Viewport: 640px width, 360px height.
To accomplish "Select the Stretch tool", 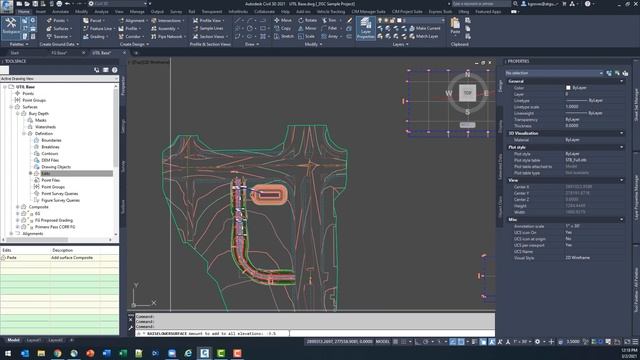I will pos(284,37).
